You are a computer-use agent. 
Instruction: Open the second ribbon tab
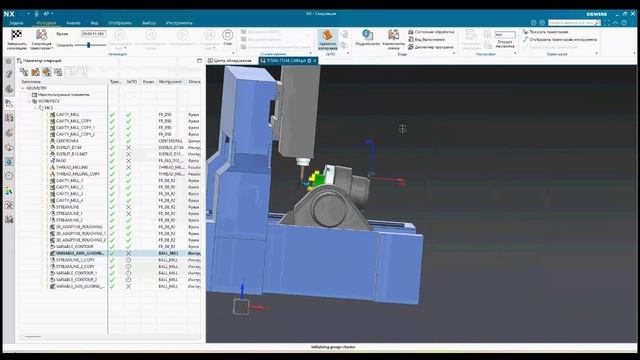pos(46,23)
